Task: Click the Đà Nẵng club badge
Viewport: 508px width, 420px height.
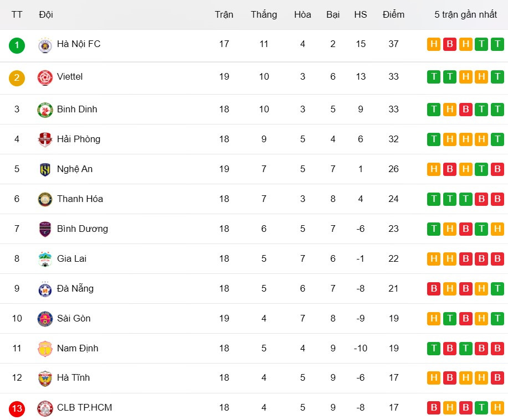Action: pyautogui.click(x=45, y=289)
